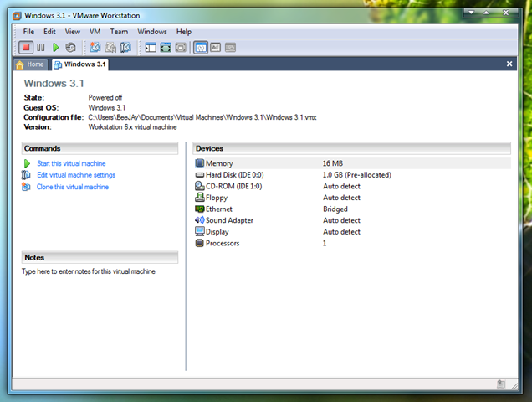Open Snapshot Manager from the toolbar

(125, 47)
